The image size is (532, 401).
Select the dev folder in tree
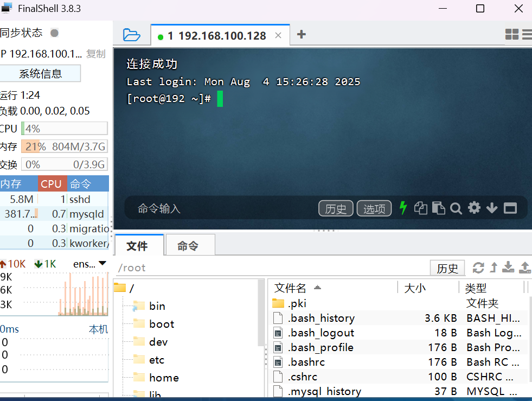coord(151,342)
